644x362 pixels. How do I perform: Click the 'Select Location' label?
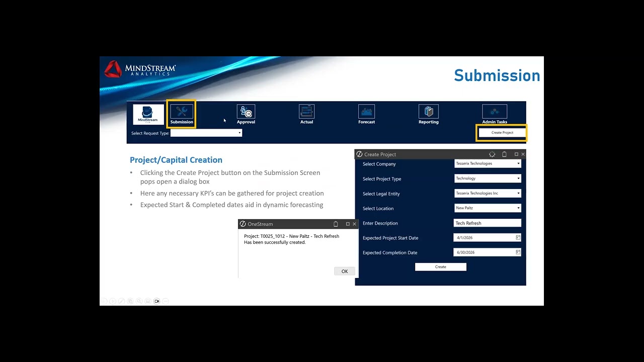(378, 209)
